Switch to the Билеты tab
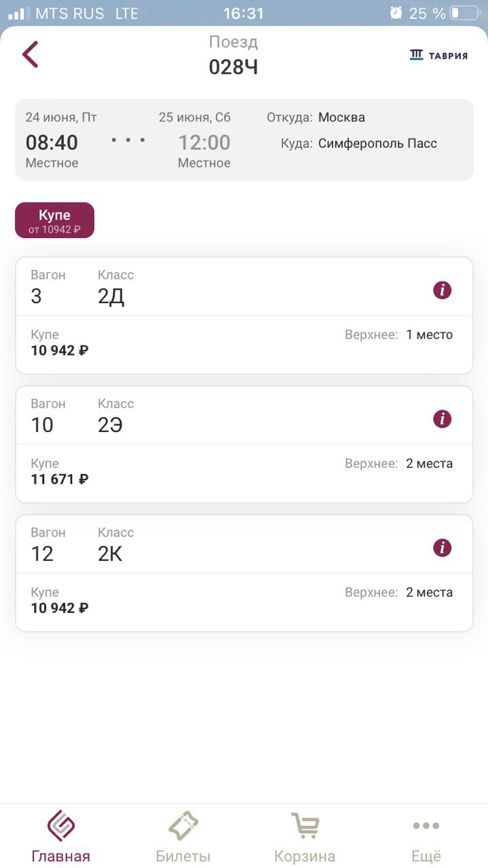The width and height of the screenshot is (488, 868). pos(183,836)
